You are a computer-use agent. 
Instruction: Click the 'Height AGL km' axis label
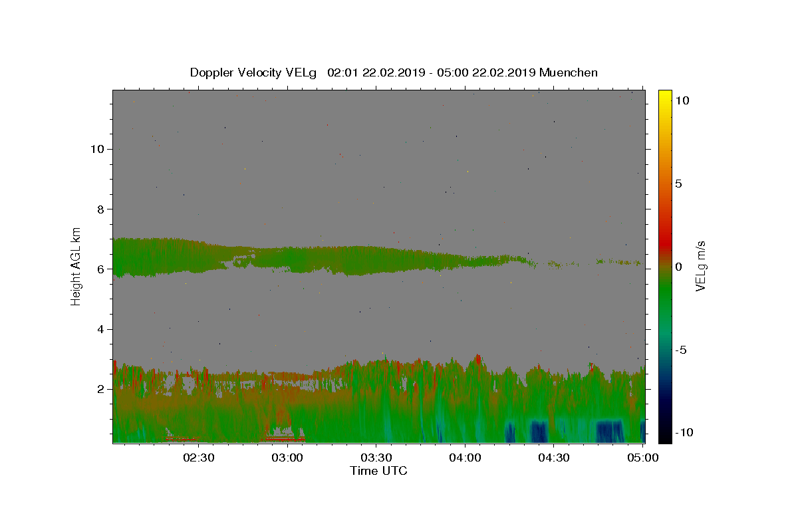tap(76, 266)
